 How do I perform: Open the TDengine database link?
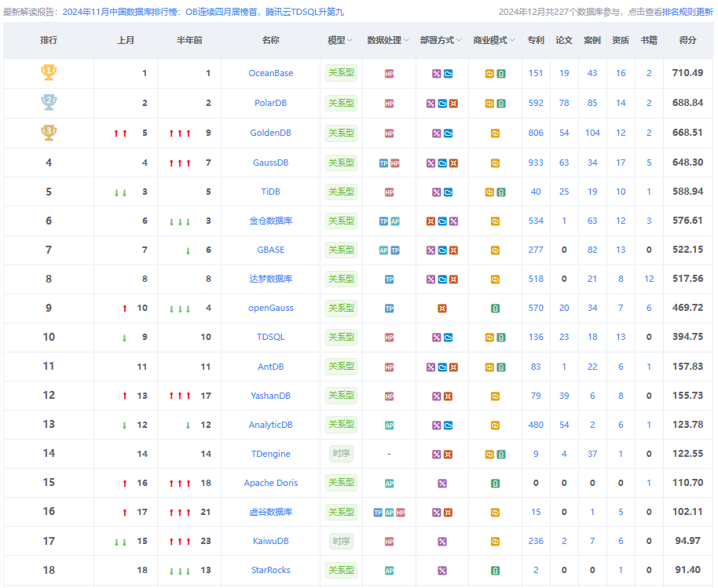(x=270, y=454)
